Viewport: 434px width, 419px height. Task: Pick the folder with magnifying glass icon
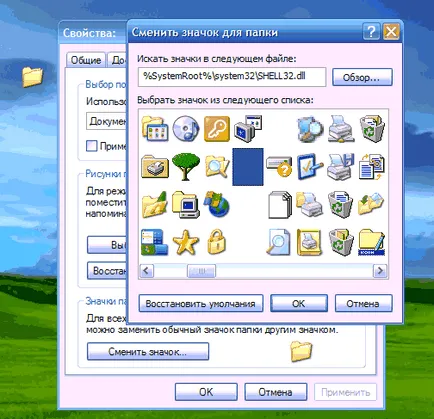[x=217, y=166]
